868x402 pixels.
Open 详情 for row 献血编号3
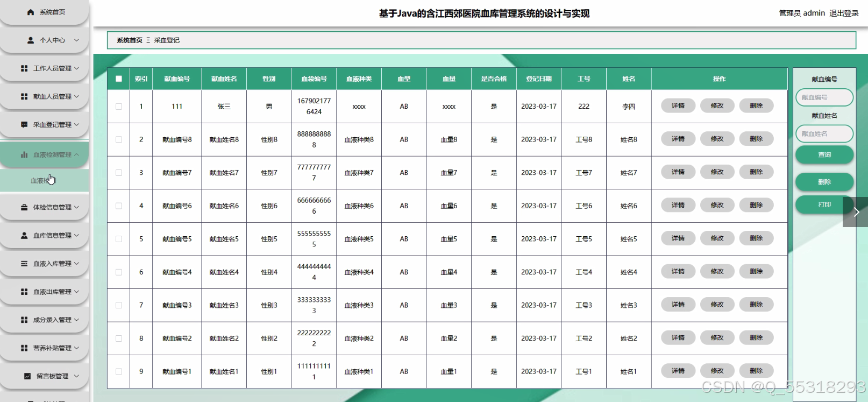point(678,305)
